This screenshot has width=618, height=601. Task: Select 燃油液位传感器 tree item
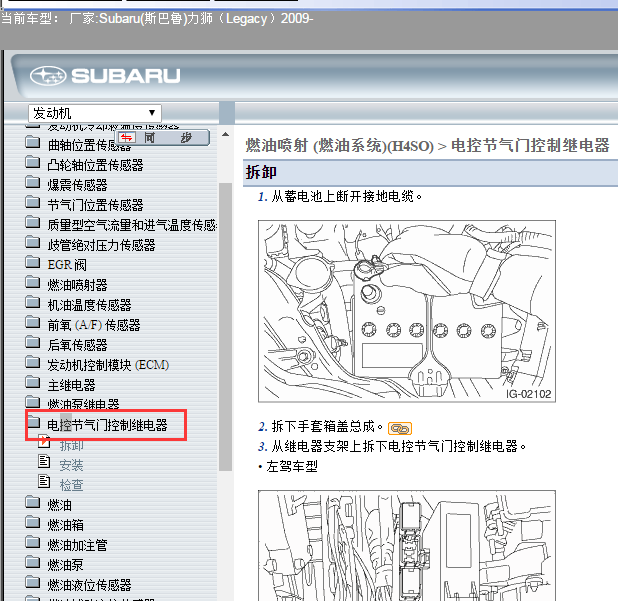tap(89, 585)
